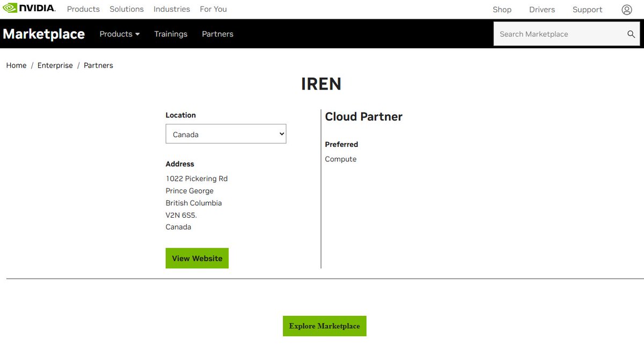Click the Address label
This screenshot has width=644, height=348.
[180, 164]
